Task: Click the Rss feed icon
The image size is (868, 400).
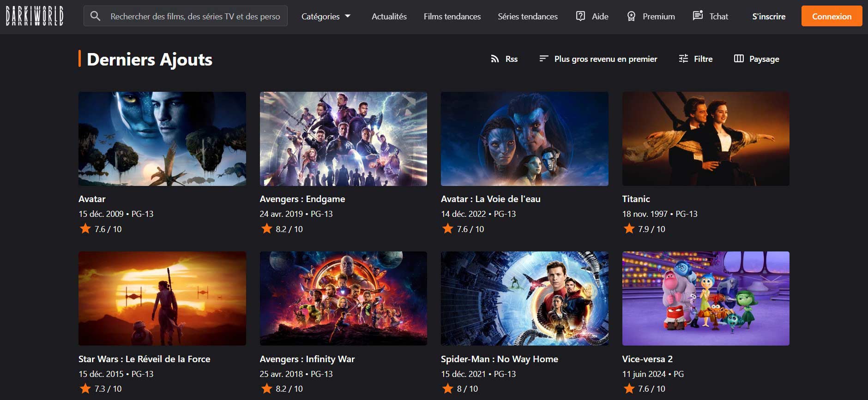Action: [x=495, y=59]
